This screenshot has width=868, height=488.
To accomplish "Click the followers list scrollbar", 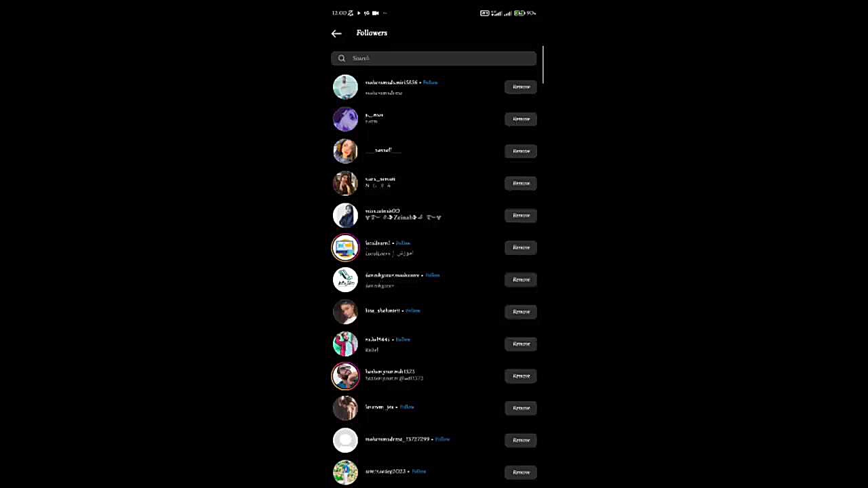I will coord(543,65).
